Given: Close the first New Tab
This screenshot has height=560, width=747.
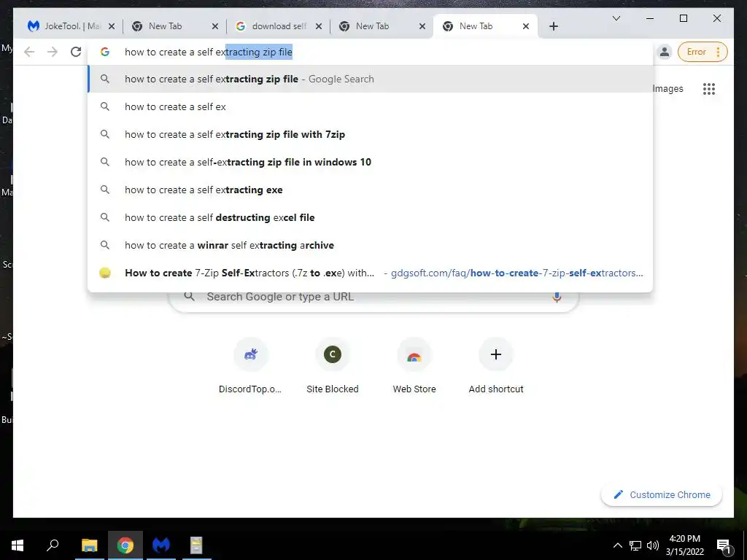Looking at the screenshot, I should (215, 26).
